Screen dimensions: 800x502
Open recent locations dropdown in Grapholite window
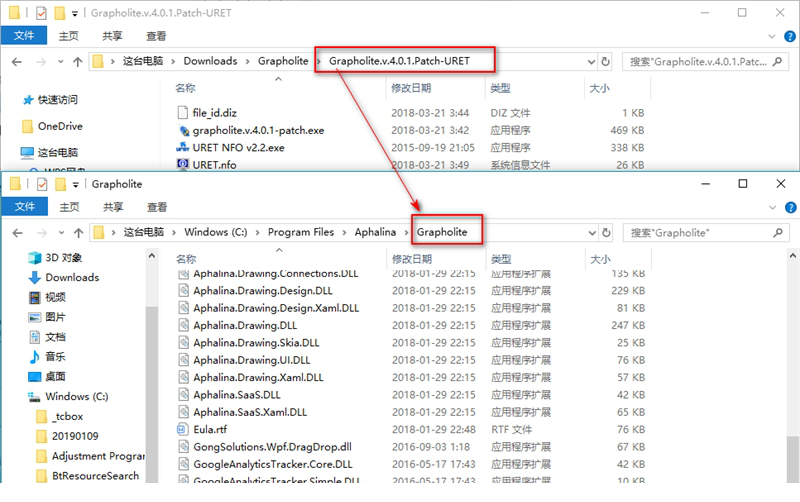[62, 233]
